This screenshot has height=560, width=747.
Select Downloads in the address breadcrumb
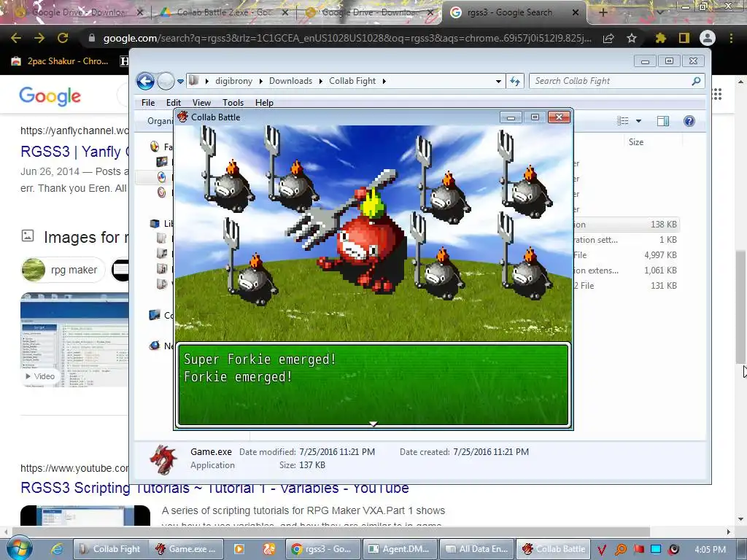pos(290,81)
